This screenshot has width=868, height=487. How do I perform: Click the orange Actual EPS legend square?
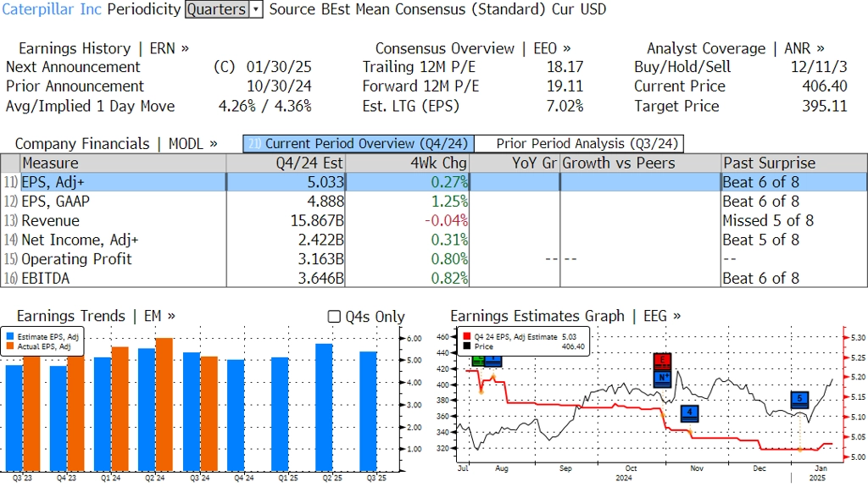click(11, 346)
